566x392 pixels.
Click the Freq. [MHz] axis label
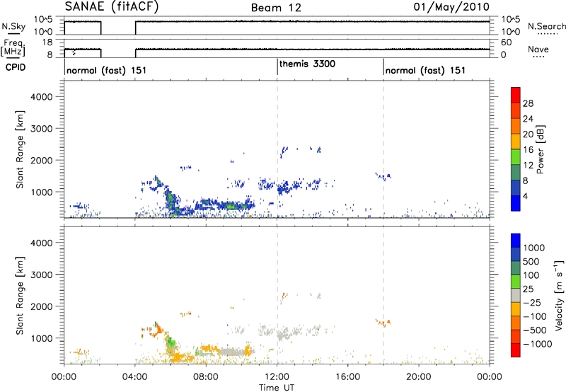click(x=13, y=47)
